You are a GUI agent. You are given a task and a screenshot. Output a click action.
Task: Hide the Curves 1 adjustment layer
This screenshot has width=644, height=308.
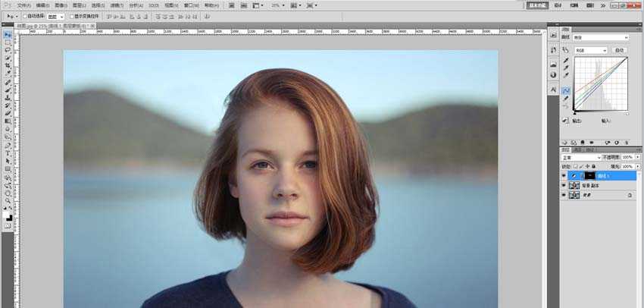point(564,175)
